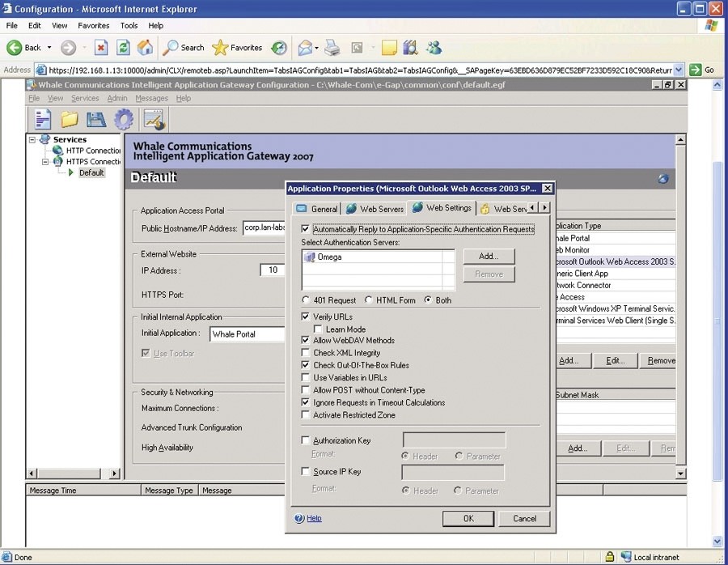Screen dimensions: 728x565
Task: Click the Help question mark icon
Action: pyautogui.click(x=299, y=519)
